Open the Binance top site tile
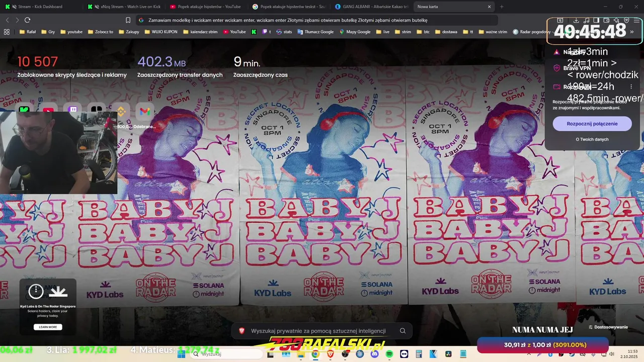This screenshot has width=644, height=362. 121,111
